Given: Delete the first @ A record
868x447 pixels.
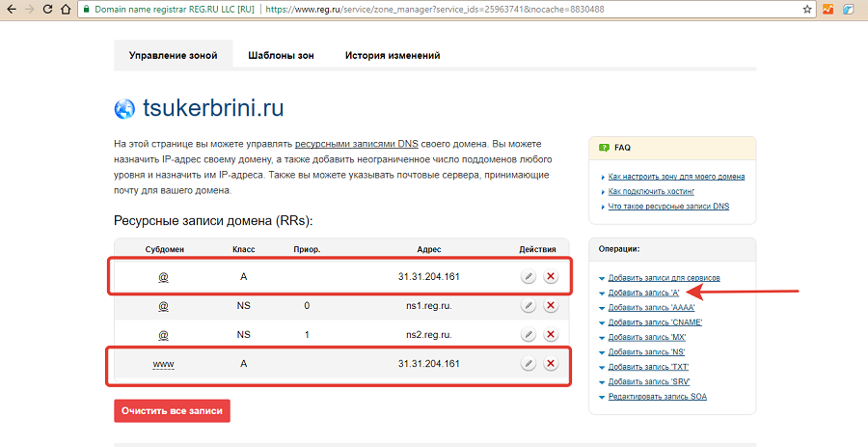Looking at the screenshot, I should (x=551, y=276).
